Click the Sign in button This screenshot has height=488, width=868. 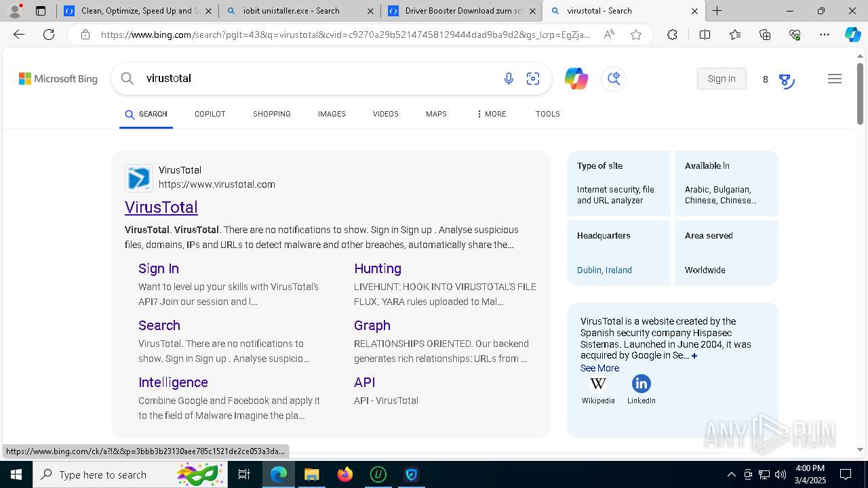point(722,79)
